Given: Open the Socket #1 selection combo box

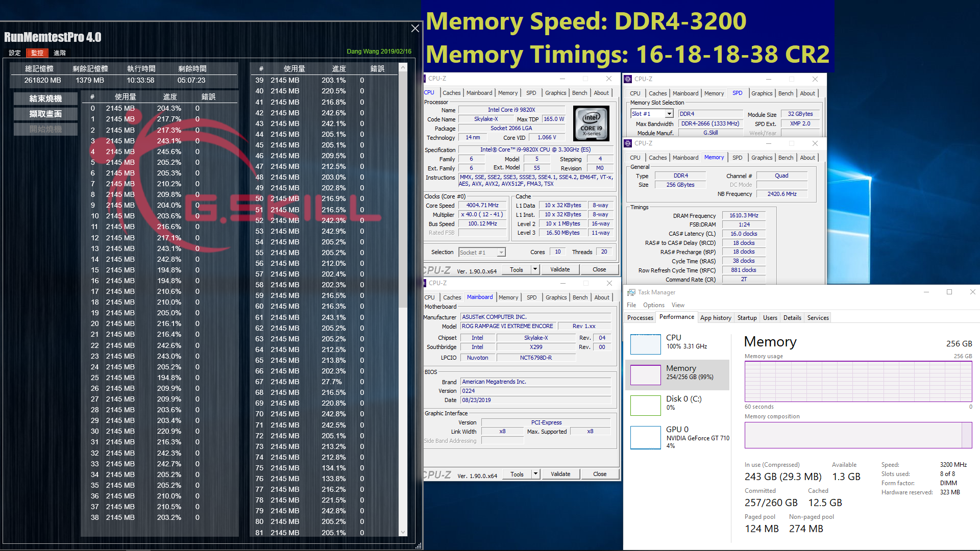Looking at the screenshot, I should 481,252.
